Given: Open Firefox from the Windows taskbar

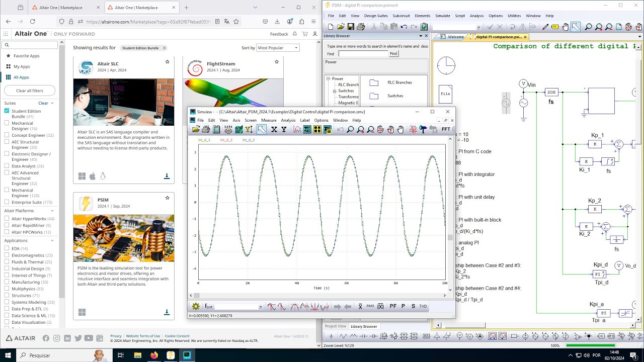Looking at the screenshot, I should pos(154,355).
